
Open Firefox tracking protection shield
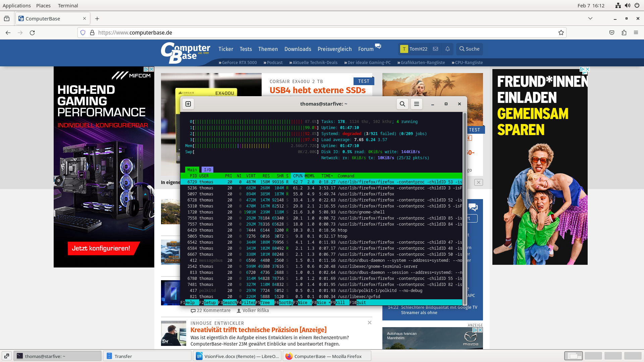tap(83, 33)
